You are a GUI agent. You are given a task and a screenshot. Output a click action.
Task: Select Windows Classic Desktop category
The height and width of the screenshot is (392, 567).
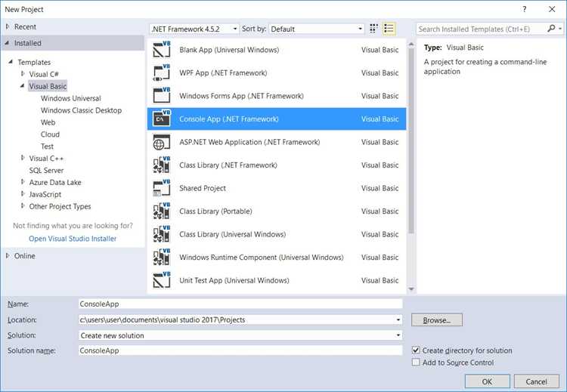click(x=81, y=110)
